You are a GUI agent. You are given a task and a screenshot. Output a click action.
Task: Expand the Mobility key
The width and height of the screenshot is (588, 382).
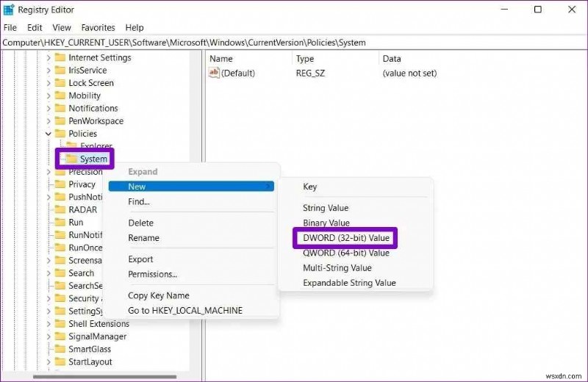tap(49, 95)
